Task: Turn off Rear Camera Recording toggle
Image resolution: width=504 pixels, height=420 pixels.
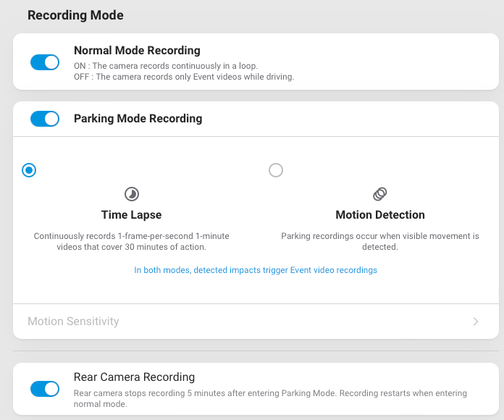Action: click(x=45, y=389)
